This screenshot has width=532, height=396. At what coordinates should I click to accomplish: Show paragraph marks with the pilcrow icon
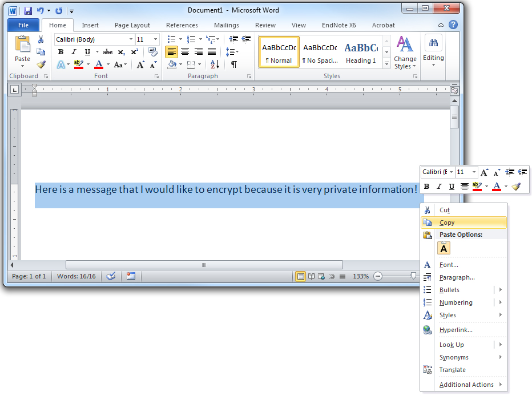pyautogui.click(x=234, y=64)
